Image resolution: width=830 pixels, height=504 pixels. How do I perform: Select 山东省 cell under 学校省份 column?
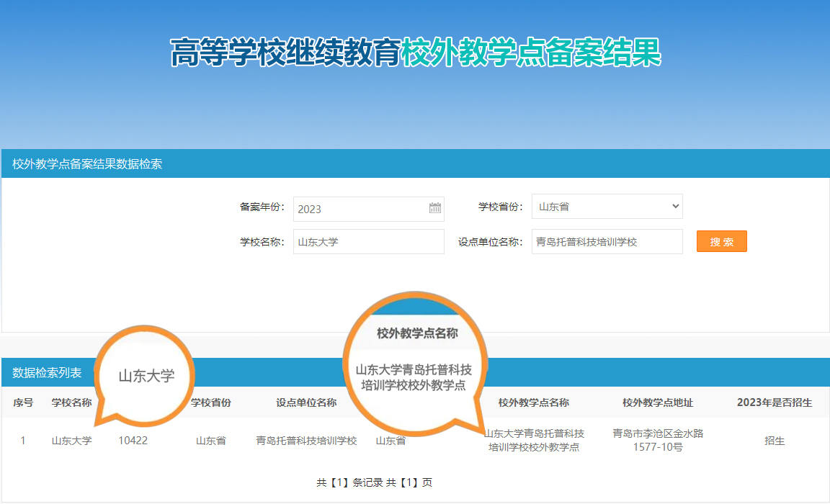211,441
